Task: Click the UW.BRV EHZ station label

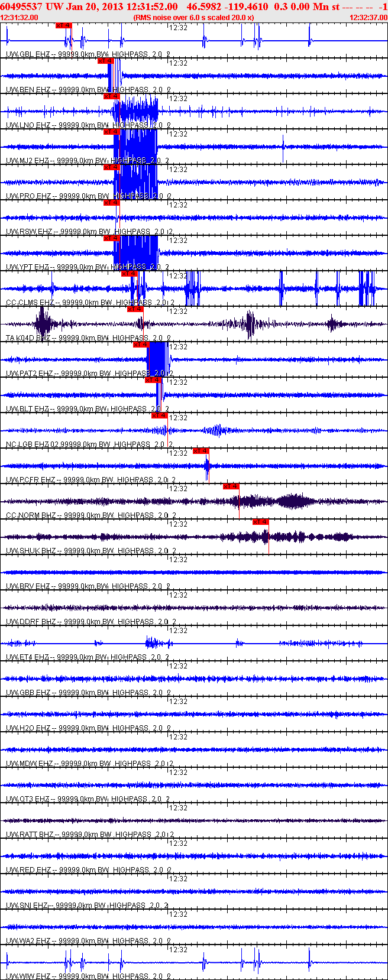Action: (28, 586)
